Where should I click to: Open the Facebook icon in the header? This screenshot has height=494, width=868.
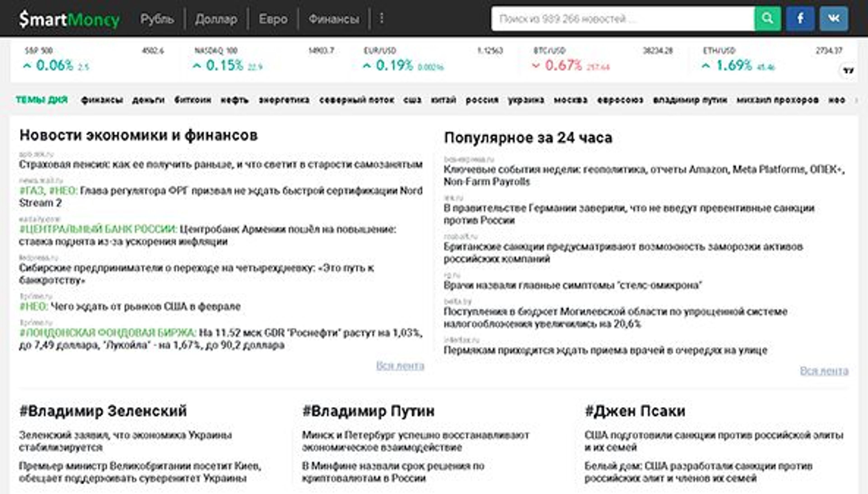(800, 19)
